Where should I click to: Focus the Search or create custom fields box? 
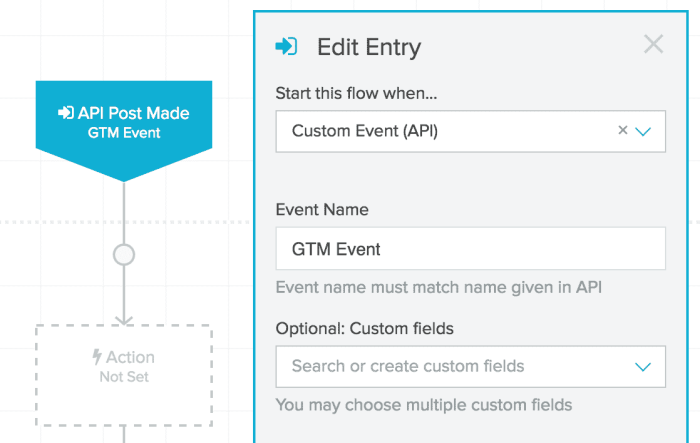(450, 366)
